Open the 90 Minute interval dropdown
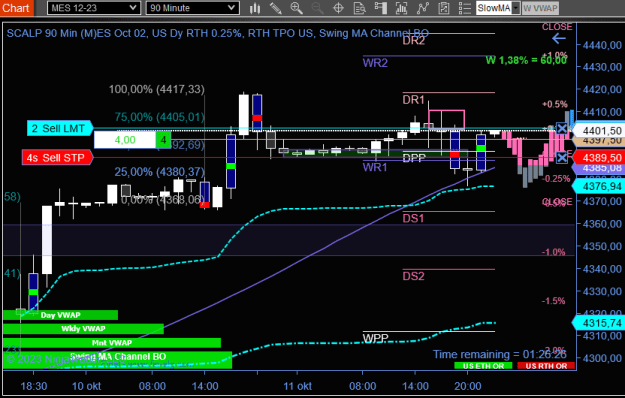This screenshot has width=625, height=398. pyautogui.click(x=193, y=8)
